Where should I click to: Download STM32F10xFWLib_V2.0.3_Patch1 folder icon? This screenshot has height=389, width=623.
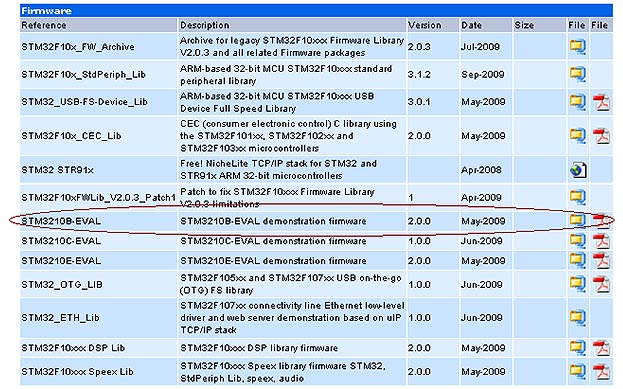click(x=578, y=197)
